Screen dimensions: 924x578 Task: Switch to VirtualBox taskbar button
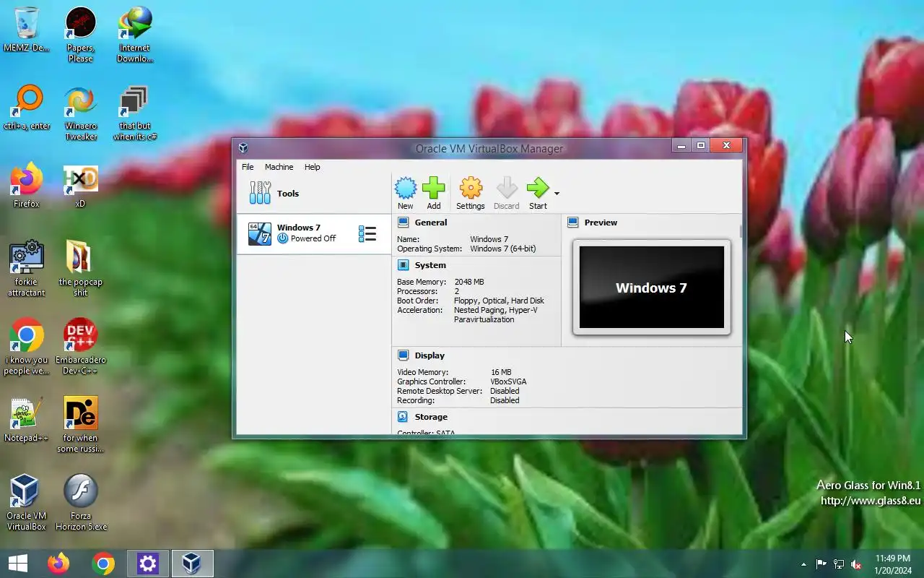[x=192, y=564]
